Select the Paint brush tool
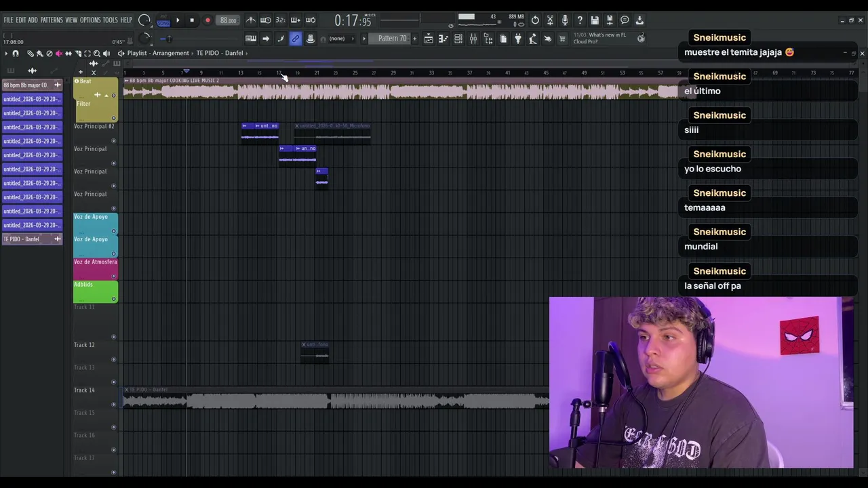The image size is (868, 488). click(x=39, y=54)
